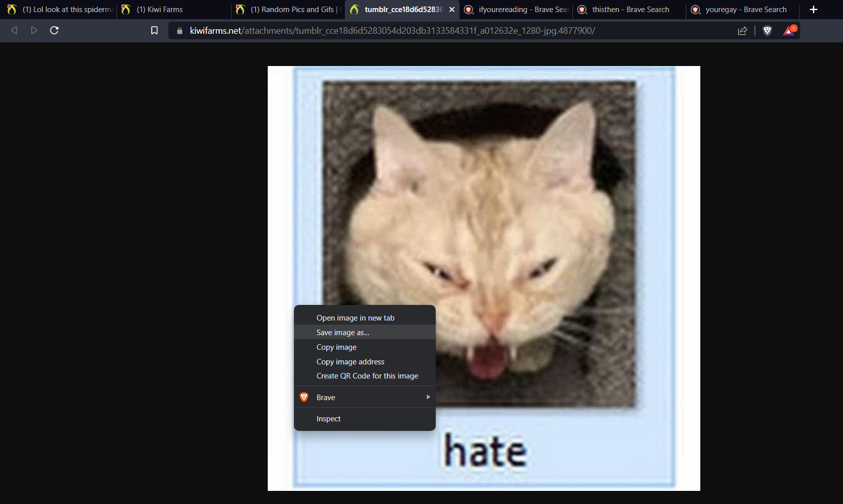Click the Brave Search favicon on ifyourereading tab
This screenshot has height=504, width=843.
point(468,10)
